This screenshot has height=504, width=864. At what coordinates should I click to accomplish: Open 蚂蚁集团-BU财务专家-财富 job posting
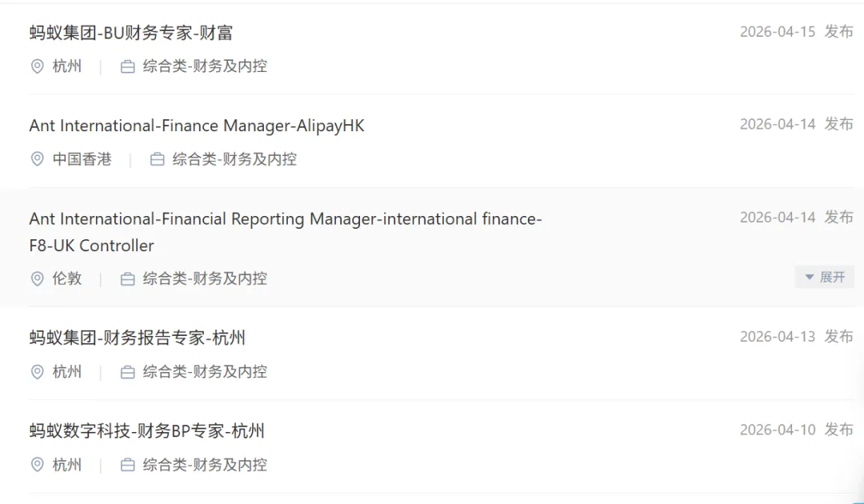tap(131, 33)
